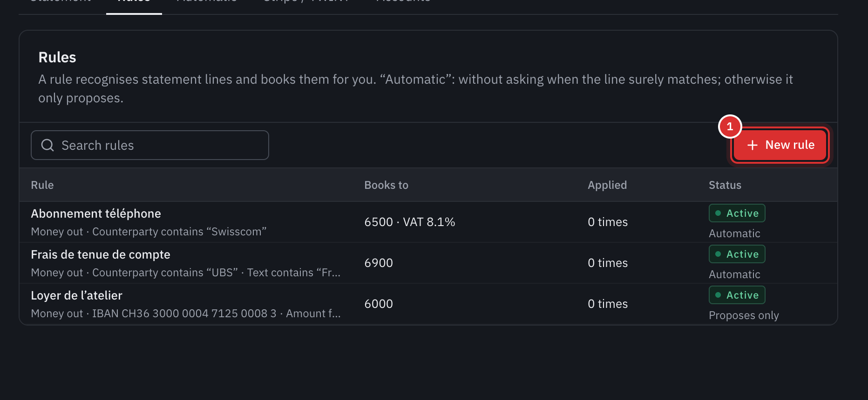Click the 'Proposes only' status text

point(744,315)
